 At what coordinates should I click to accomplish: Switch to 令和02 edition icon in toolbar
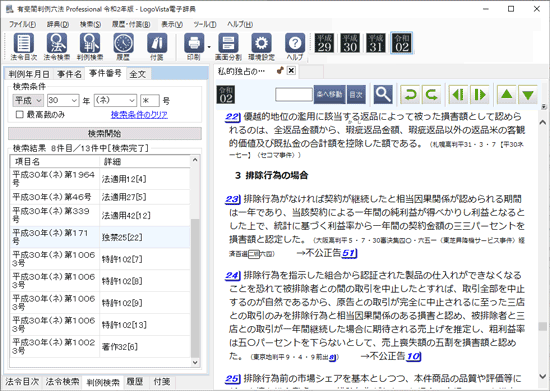tap(402, 43)
